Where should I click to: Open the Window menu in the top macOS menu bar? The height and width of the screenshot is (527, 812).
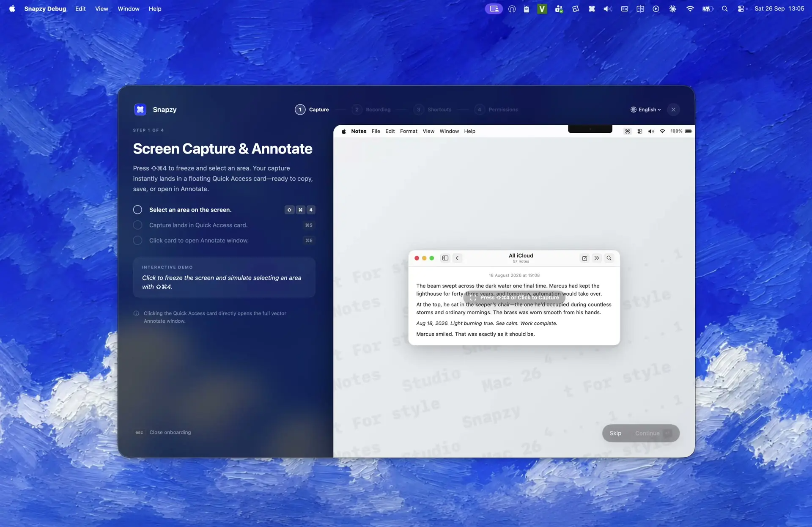129,9
